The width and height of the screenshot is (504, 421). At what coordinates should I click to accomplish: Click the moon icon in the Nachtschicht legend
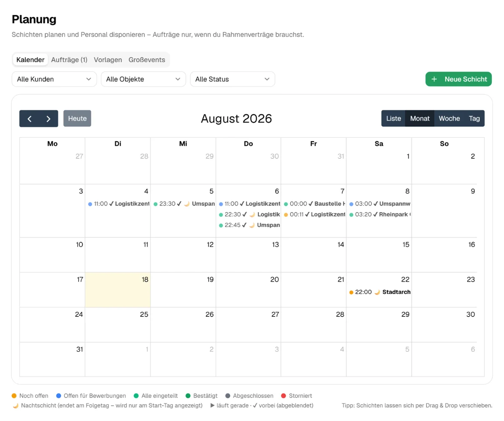coord(16,405)
